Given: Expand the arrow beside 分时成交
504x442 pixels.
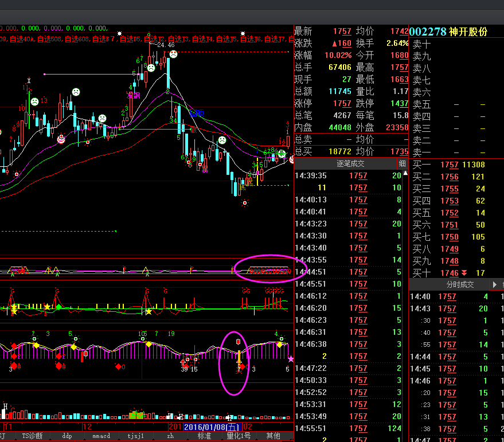Looking at the screenshot, I should click(x=494, y=284).
